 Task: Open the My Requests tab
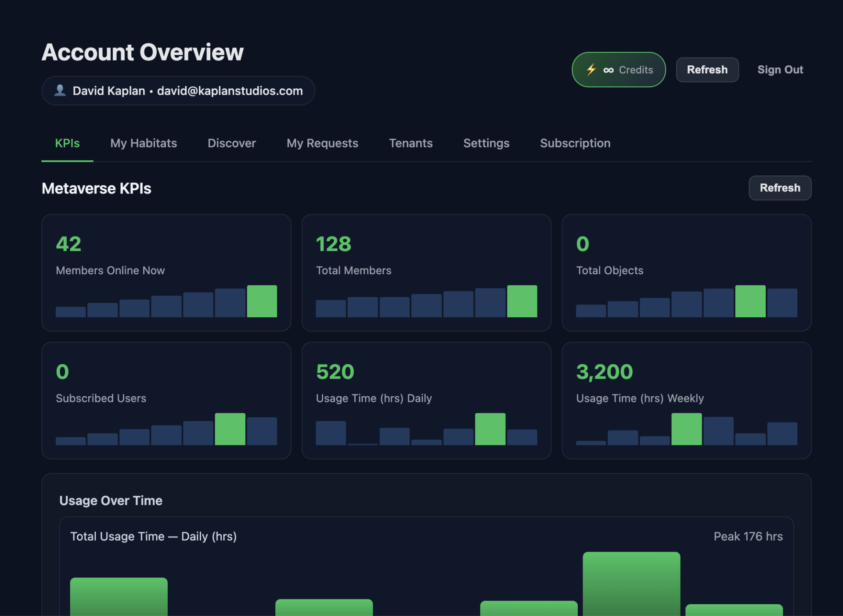click(x=322, y=143)
